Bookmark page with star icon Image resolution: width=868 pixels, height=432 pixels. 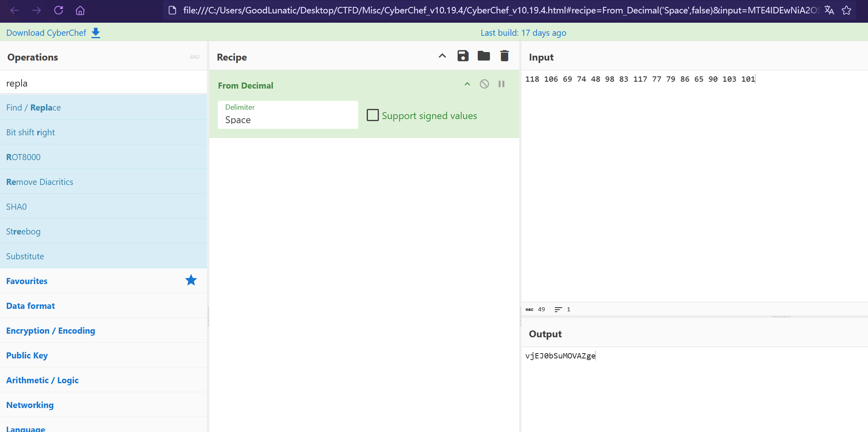point(846,10)
